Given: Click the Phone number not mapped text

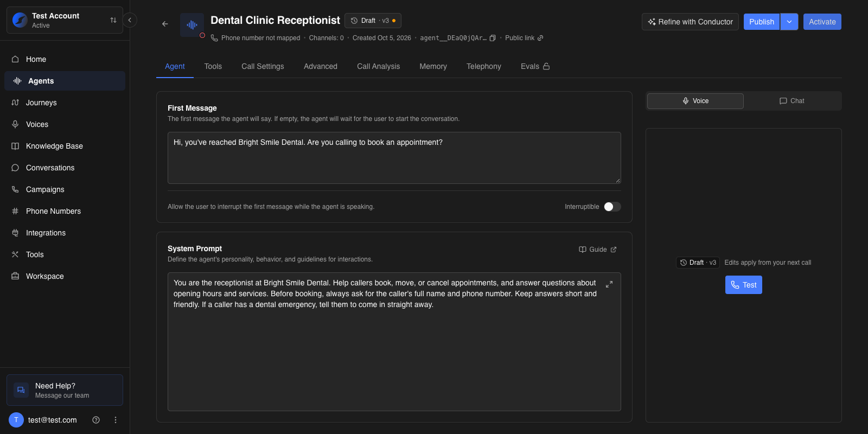Looking at the screenshot, I should tap(260, 38).
